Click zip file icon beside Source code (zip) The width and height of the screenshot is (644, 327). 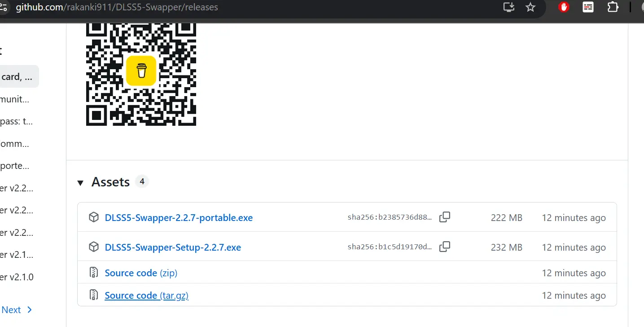[x=93, y=273]
